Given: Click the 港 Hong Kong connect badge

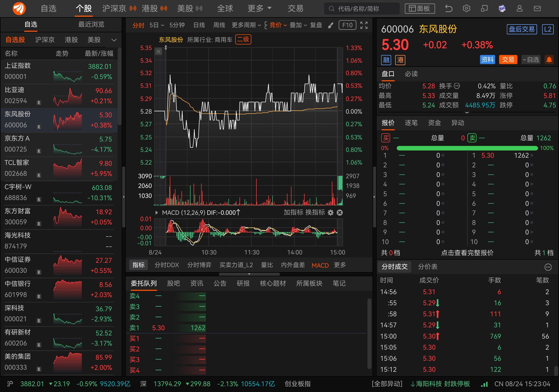Looking at the screenshot, I should tap(400, 60).
